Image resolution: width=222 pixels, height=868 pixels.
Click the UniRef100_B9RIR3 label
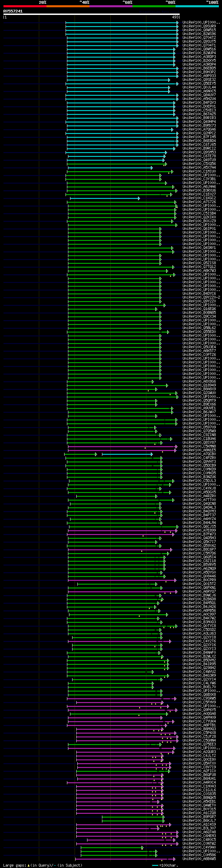(x=199, y=118)
